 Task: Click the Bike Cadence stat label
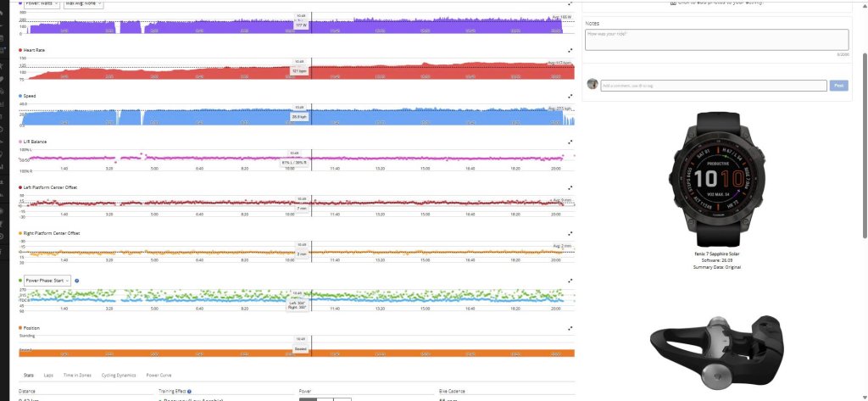pyautogui.click(x=452, y=392)
